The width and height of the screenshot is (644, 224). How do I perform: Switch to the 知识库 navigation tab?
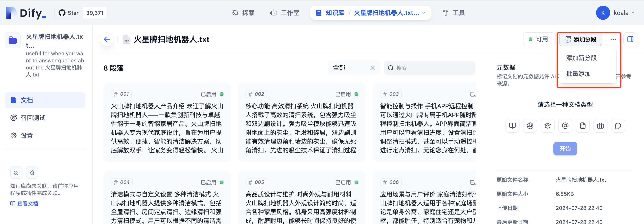coord(335,13)
